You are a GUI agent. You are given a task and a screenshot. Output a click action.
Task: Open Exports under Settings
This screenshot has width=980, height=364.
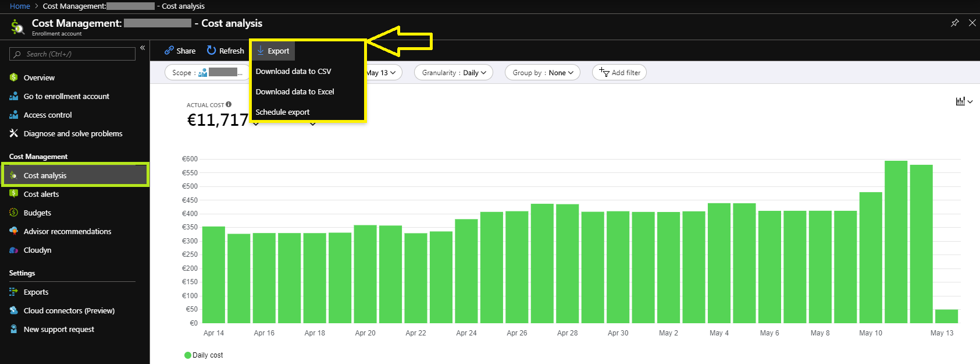pos(35,292)
